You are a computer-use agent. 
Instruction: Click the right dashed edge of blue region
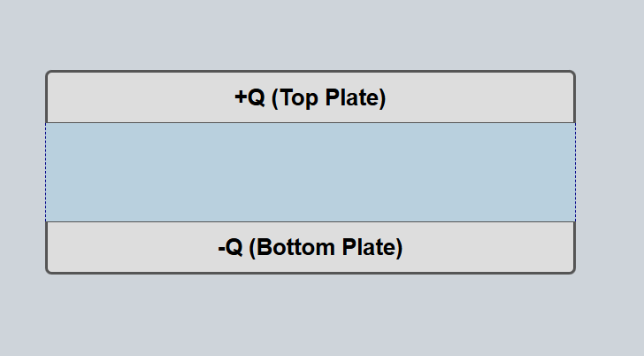coord(575,173)
